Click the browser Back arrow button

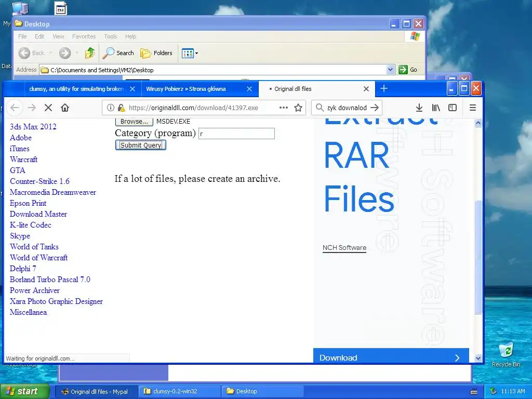(14, 108)
